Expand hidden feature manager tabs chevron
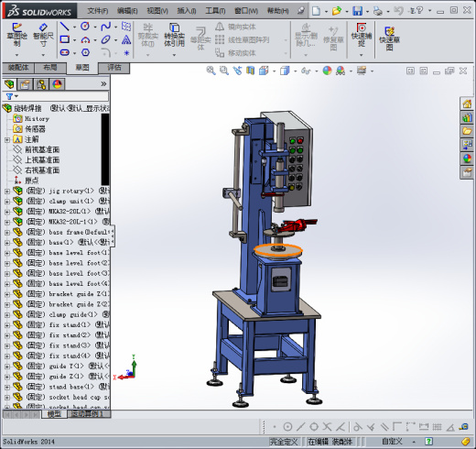 (103, 84)
